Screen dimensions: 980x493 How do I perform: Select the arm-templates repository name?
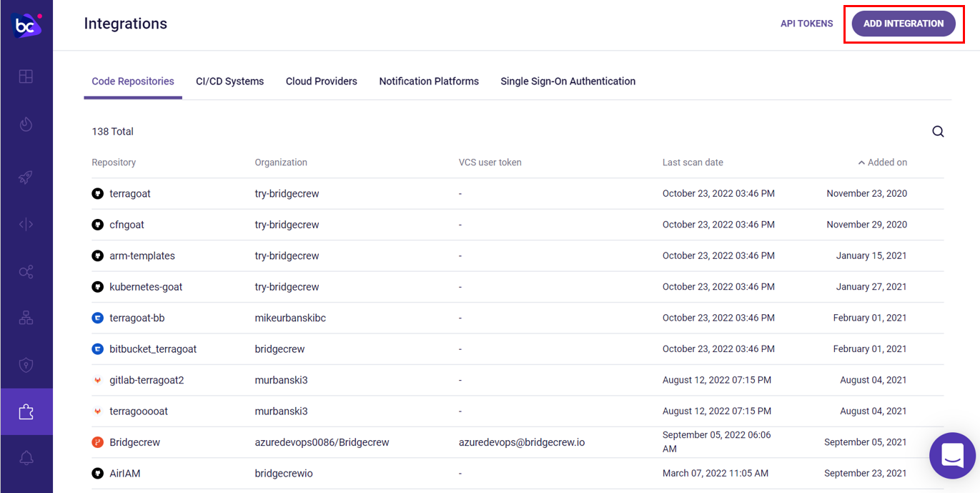point(142,256)
